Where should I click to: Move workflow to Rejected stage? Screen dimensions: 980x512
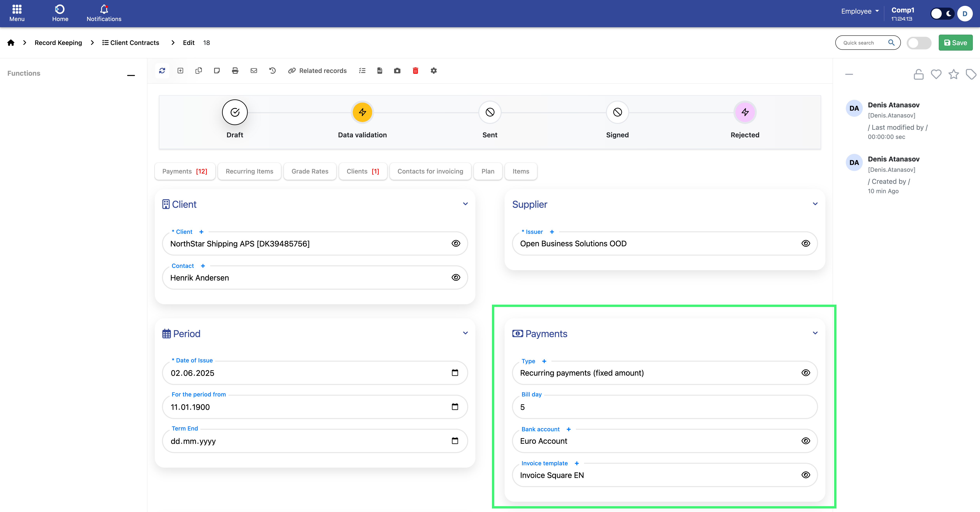(x=745, y=112)
